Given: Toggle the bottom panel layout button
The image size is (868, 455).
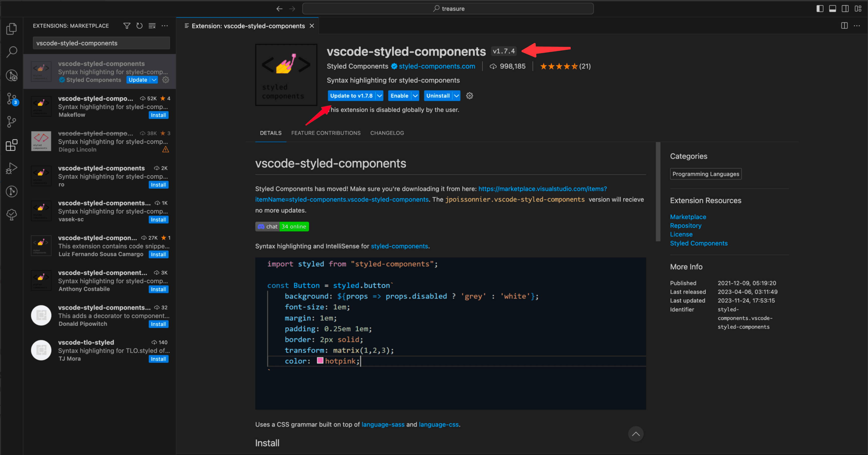Looking at the screenshot, I should coord(832,9).
